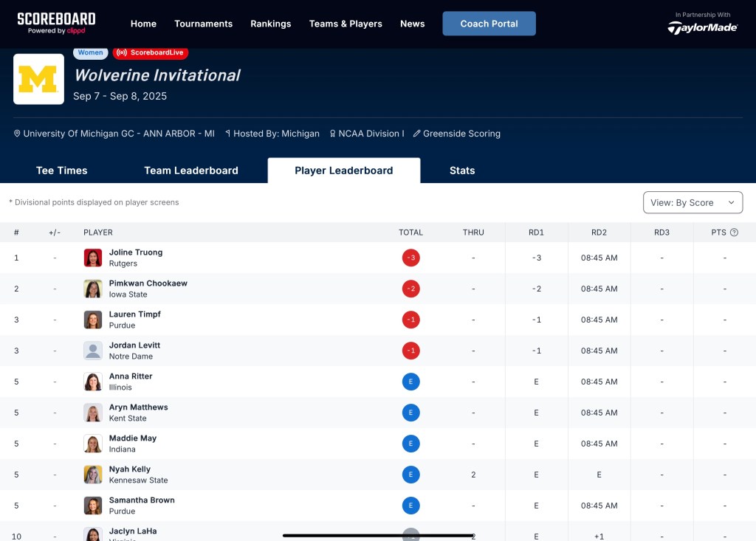
Task: Click Anna Ritter's blue E total badge
Action: pyautogui.click(x=410, y=382)
